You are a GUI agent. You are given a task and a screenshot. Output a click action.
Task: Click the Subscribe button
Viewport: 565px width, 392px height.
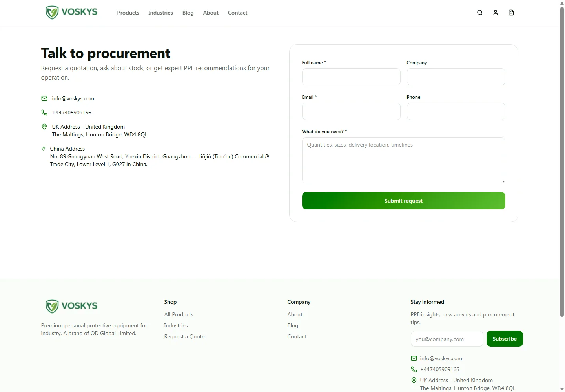pyautogui.click(x=505, y=339)
